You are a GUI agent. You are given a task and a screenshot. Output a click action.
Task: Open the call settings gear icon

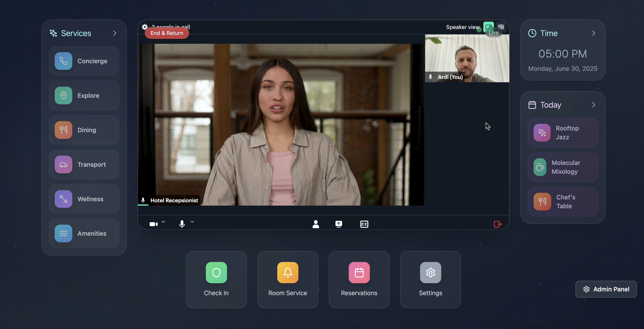(x=145, y=26)
